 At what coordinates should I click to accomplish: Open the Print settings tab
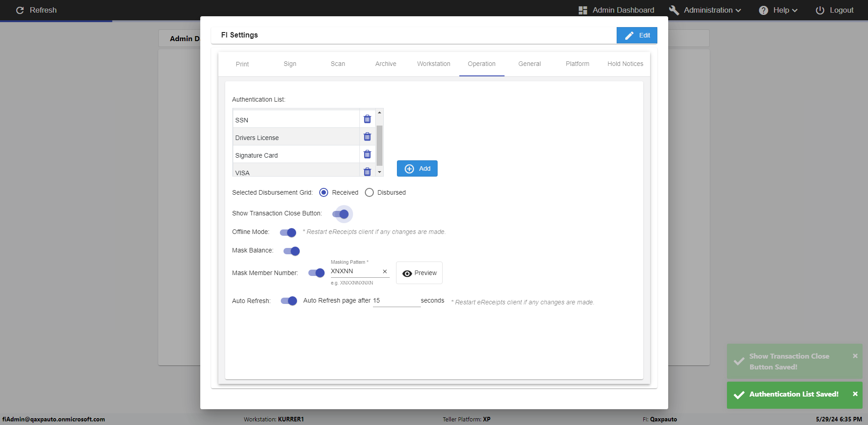[242, 64]
